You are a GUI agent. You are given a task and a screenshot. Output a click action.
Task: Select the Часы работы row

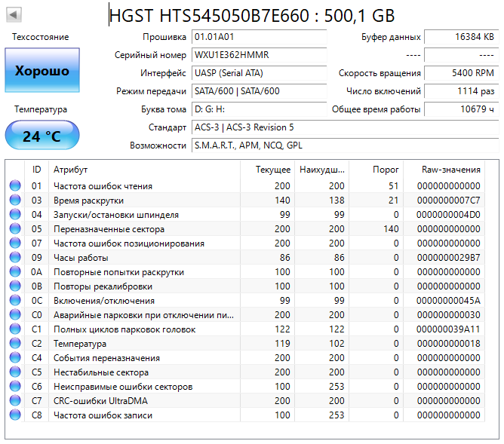pos(246,258)
